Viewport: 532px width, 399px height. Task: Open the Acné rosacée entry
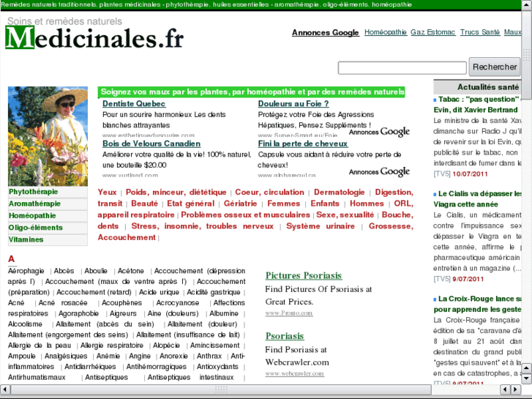click(x=63, y=303)
